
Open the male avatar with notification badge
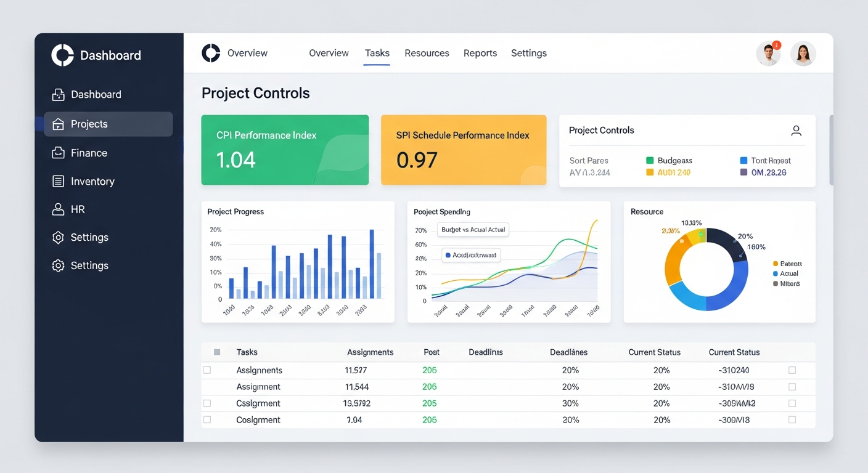tap(768, 54)
